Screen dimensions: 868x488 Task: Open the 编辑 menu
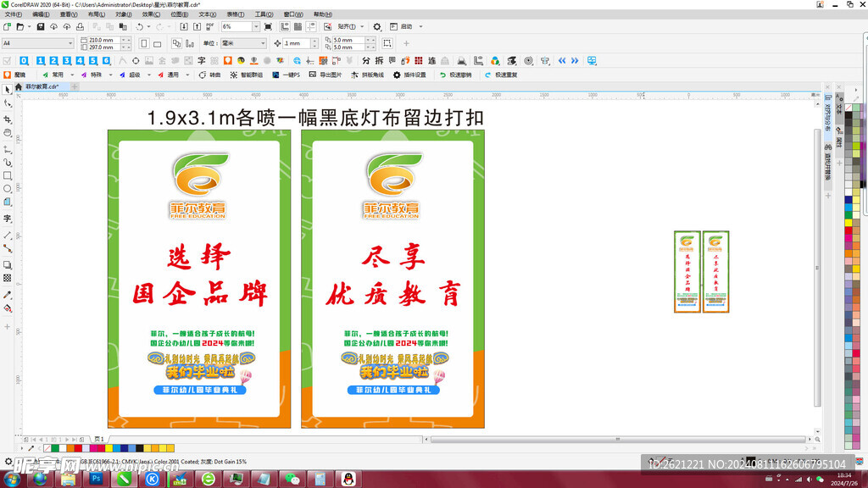41,14
